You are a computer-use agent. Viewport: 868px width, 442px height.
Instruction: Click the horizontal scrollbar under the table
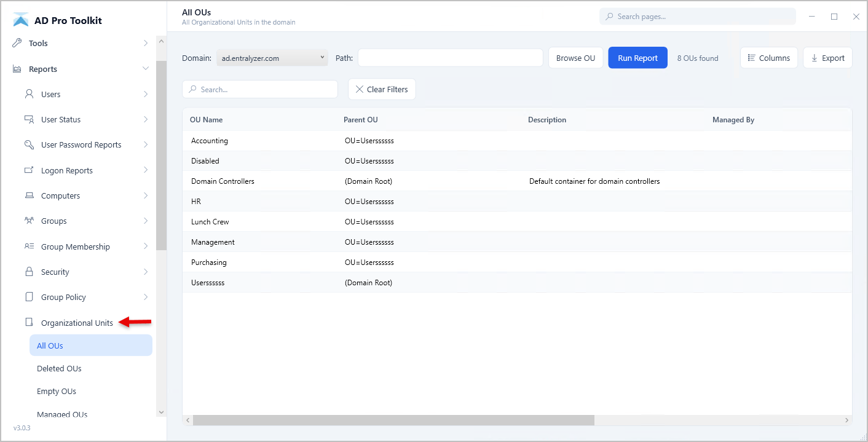coord(393,420)
